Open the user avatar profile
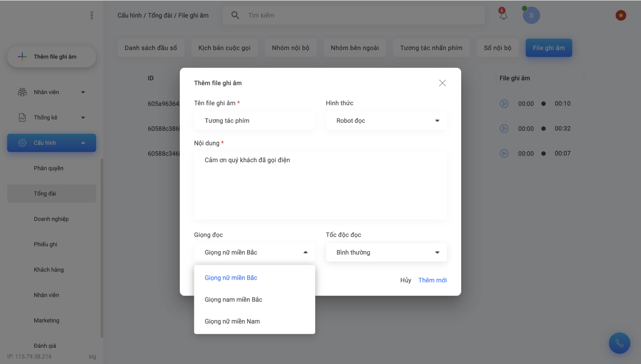Image resolution: width=641 pixels, height=364 pixels. tap(531, 15)
